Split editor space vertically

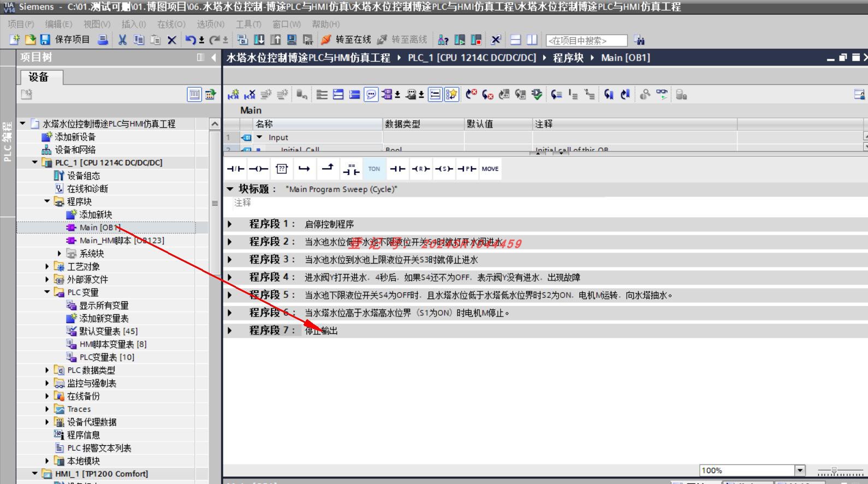click(x=532, y=40)
